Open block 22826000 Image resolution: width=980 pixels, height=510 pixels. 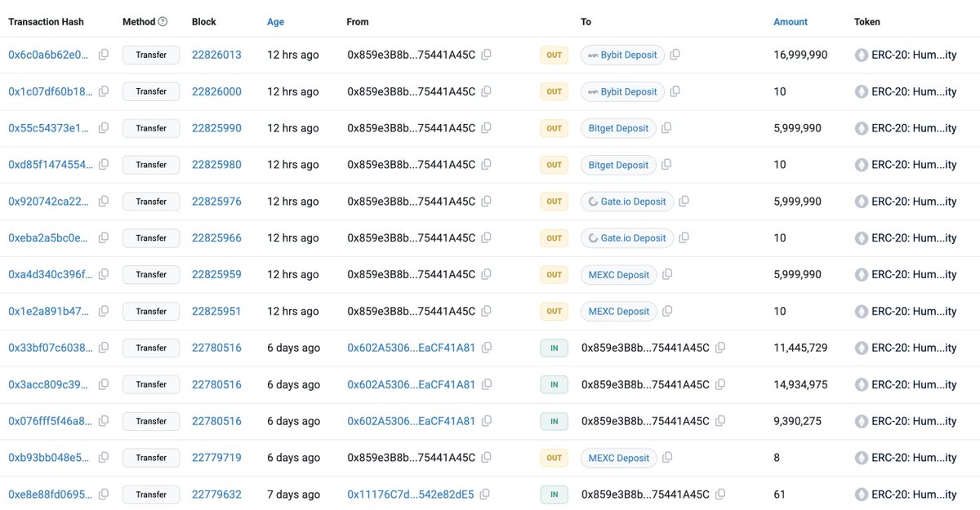pos(216,92)
